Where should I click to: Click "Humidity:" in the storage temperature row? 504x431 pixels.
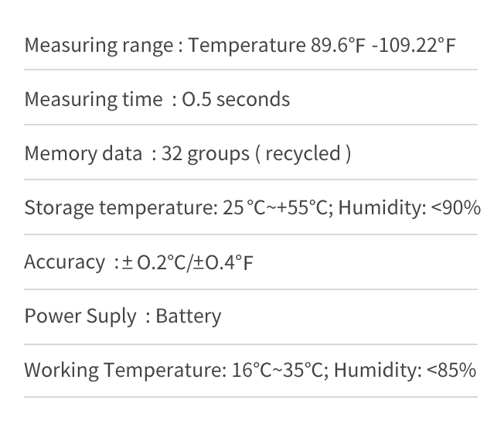pyautogui.click(x=381, y=207)
